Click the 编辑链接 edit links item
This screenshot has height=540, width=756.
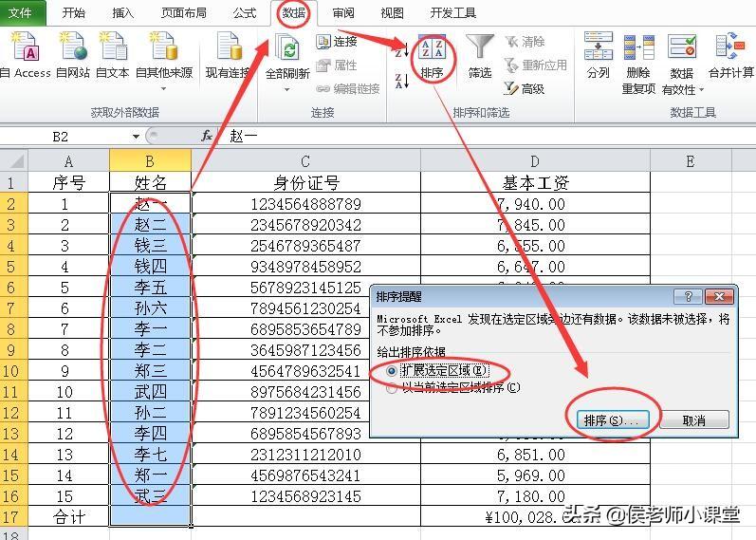348,88
